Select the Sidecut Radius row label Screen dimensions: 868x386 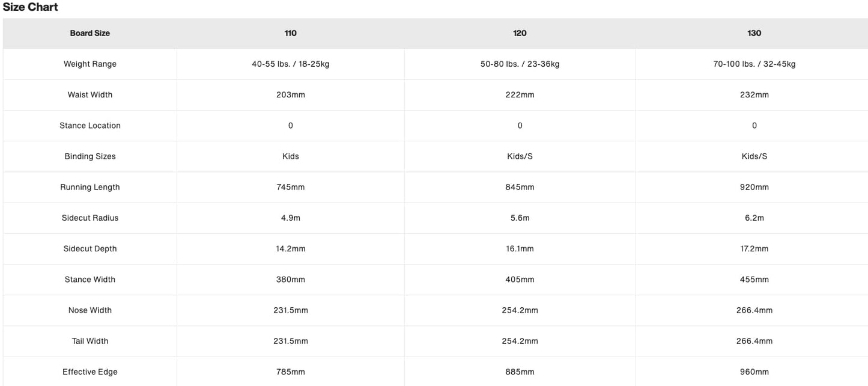click(90, 218)
